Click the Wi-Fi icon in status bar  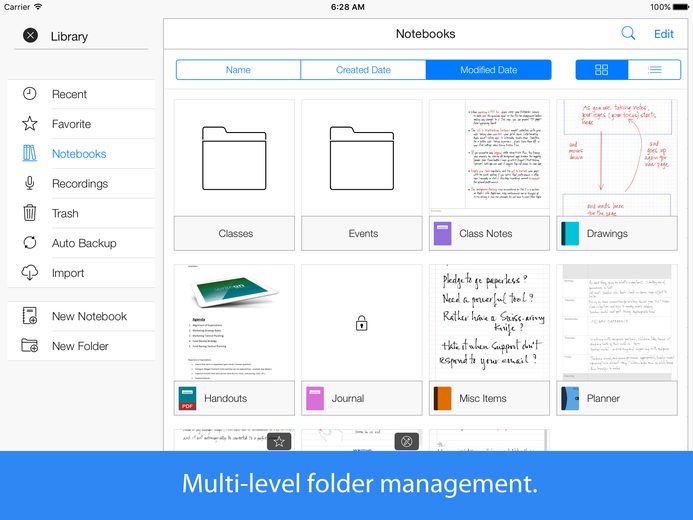pos(38,7)
